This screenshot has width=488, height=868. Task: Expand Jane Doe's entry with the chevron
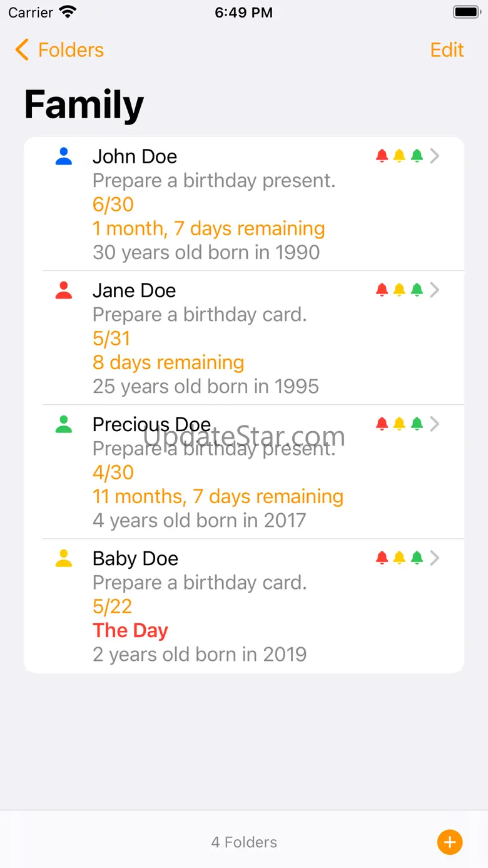(435, 290)
